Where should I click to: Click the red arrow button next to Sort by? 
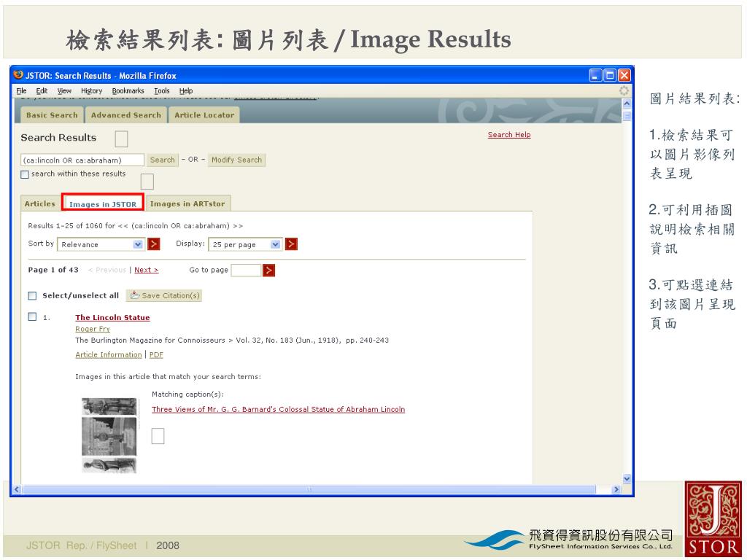coord(153,244)
